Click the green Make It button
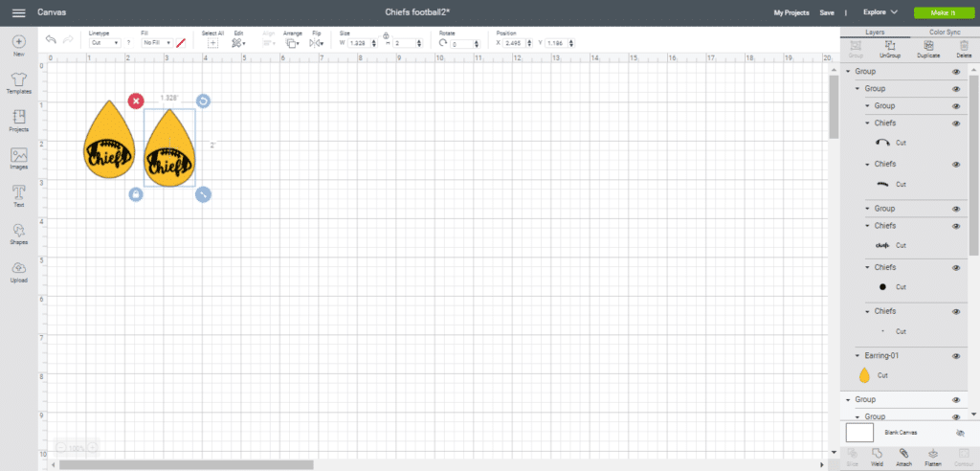 pos(942,12)
